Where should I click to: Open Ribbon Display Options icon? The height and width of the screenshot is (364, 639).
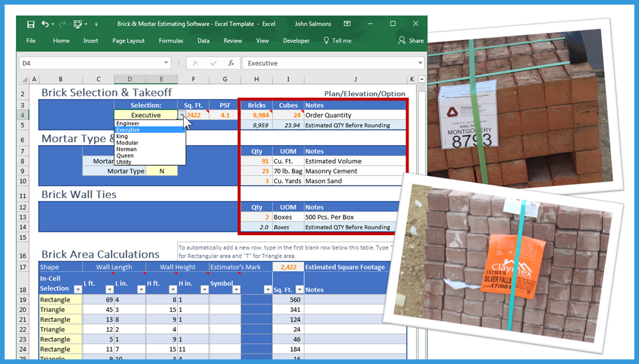(347, 24)
